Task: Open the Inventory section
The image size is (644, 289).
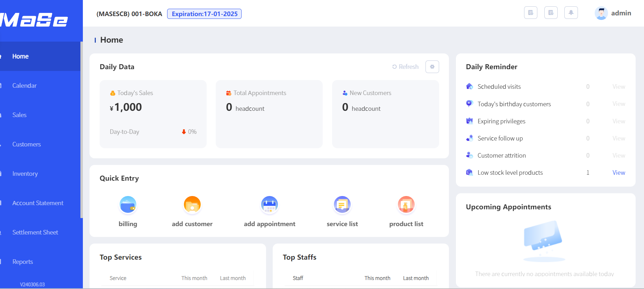Action: [x=25, y=174]
